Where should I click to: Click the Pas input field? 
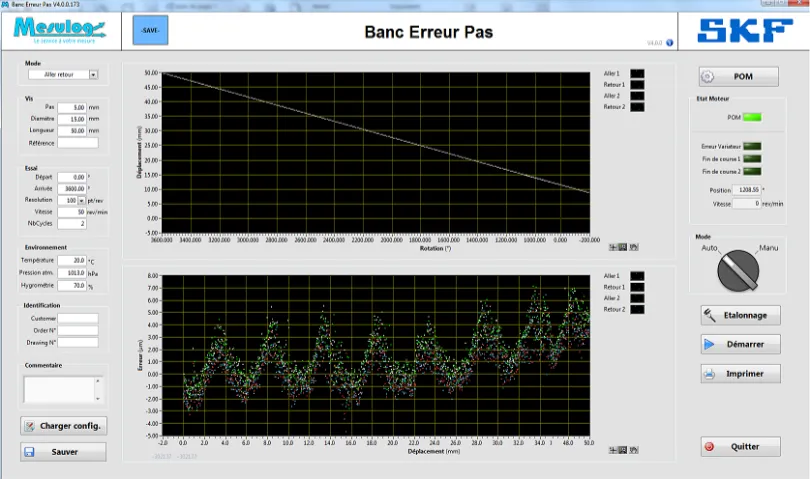(x=71, y=107)
